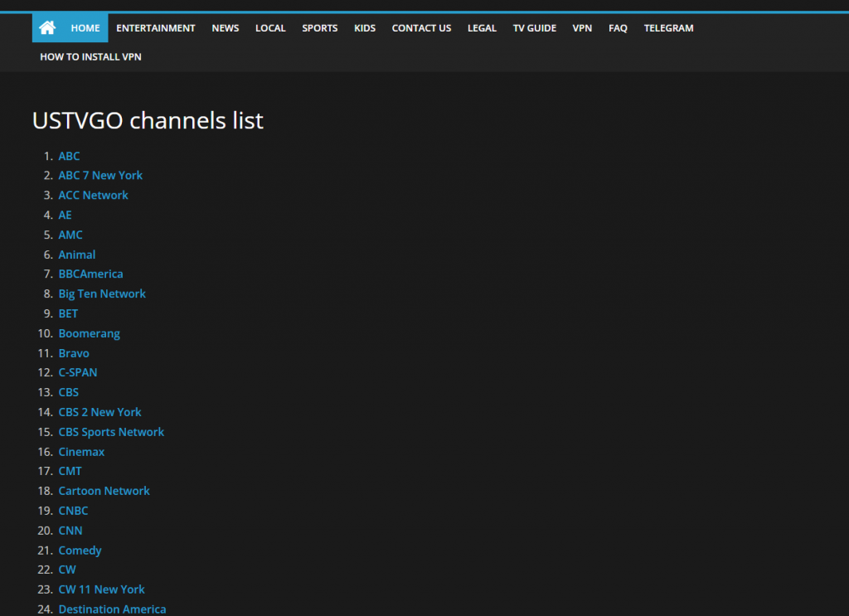Screen dimensions: 849x616
Task: Open Cartoon Network channel link
Action: [104, 491]
